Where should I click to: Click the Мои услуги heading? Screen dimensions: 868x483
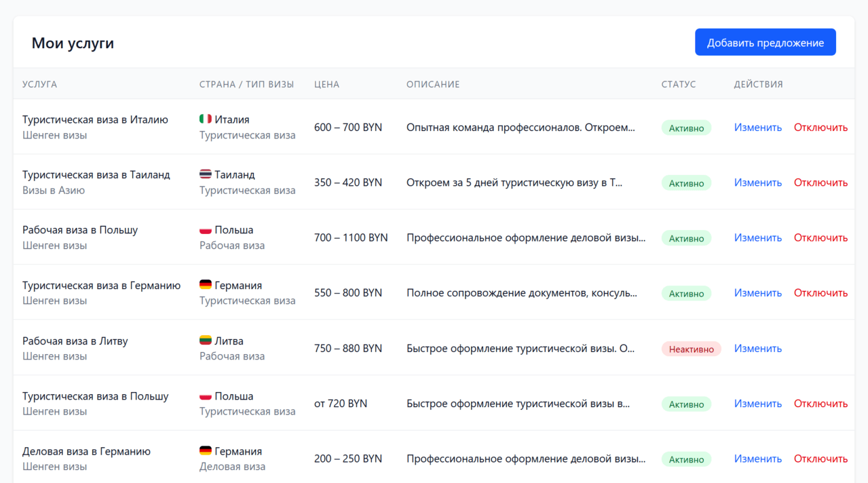click(73, 43)
